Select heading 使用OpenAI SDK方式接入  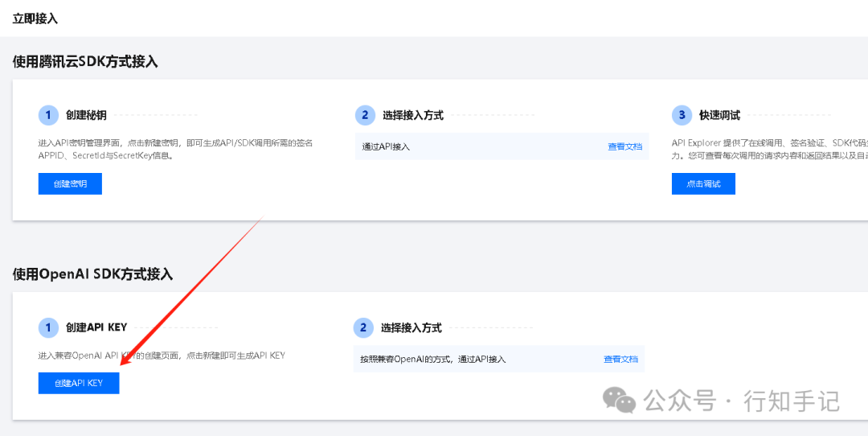pyautogui.click(x=92, y=274)
